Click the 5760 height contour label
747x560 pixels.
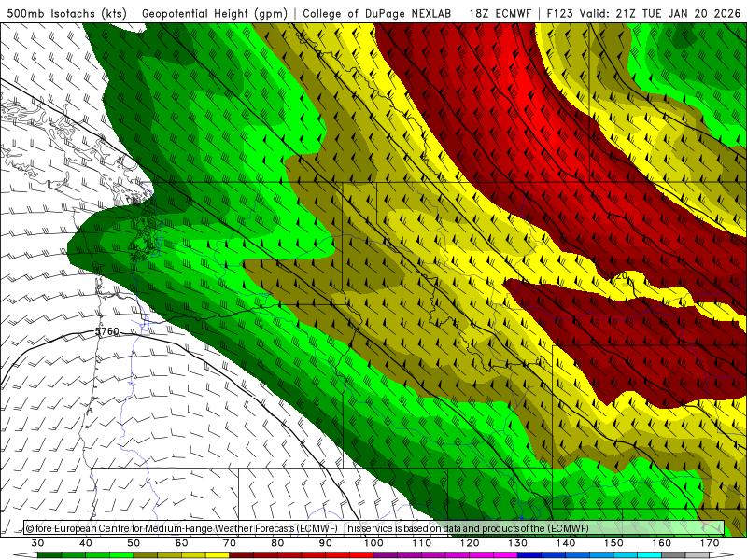[x=106, y=331]
